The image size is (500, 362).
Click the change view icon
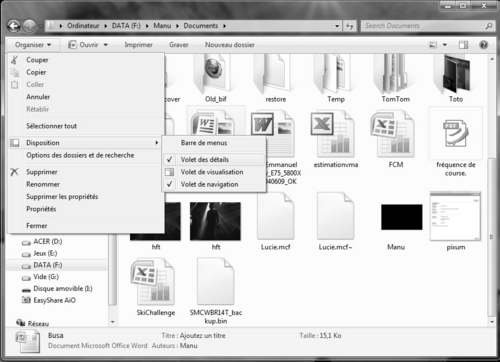(433, 45)
